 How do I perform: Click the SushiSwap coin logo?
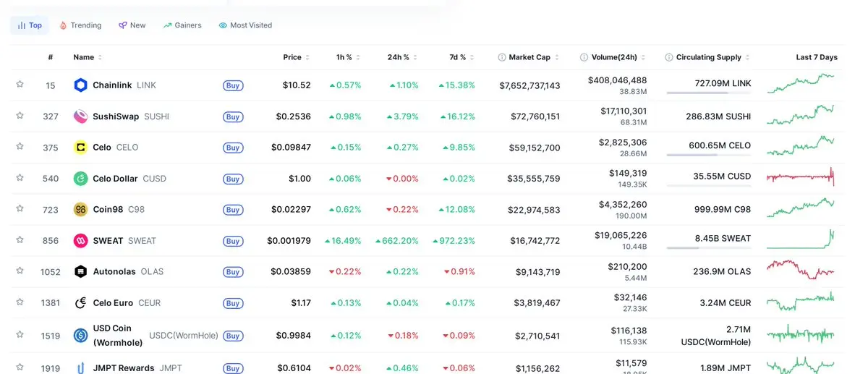point(81,116)
